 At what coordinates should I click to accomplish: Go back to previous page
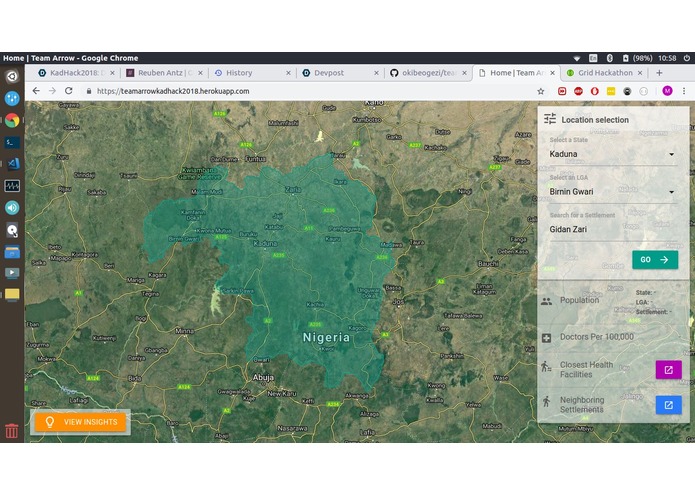pyautogui.click(x=36, y=91)
